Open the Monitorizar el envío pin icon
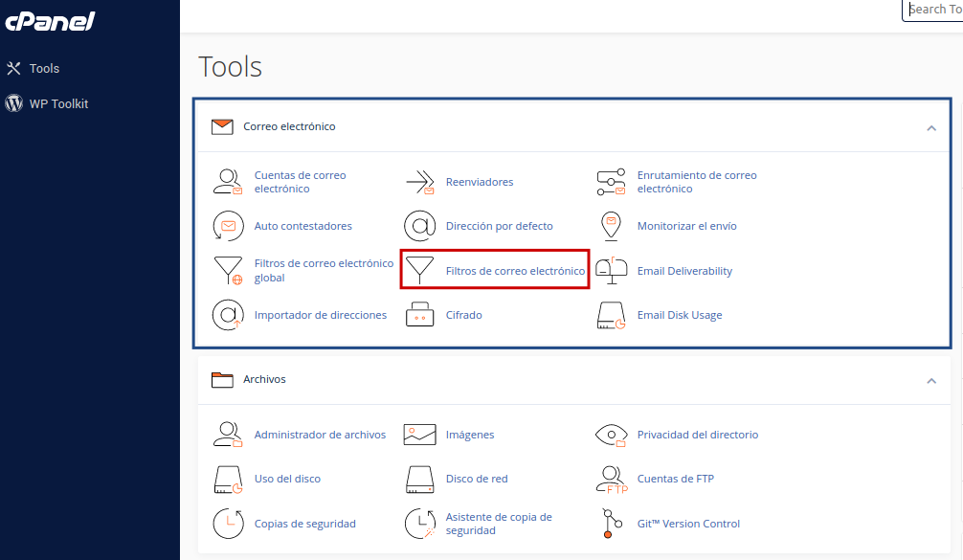The width and height of the screenshot is (963, 560). (611, 226)
